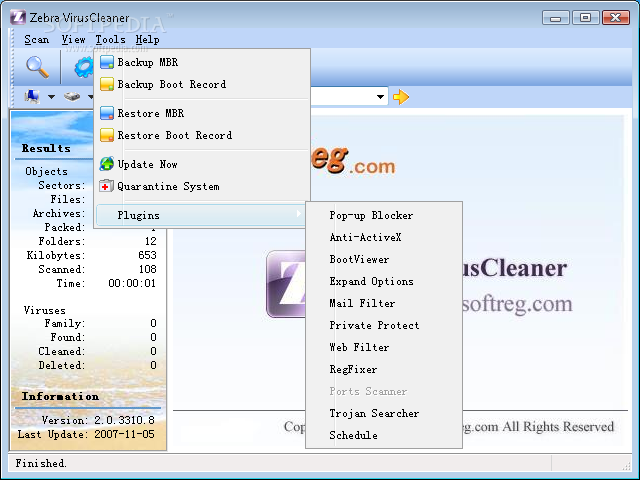Click the Restore Boot Record icon
The height and width of the screenshot is (480, 640).
point(107,135)
